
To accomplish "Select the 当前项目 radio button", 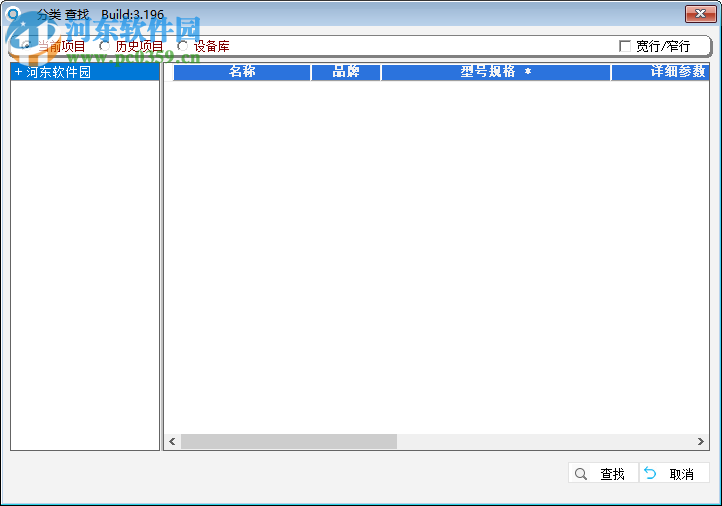I will point(26,46).
